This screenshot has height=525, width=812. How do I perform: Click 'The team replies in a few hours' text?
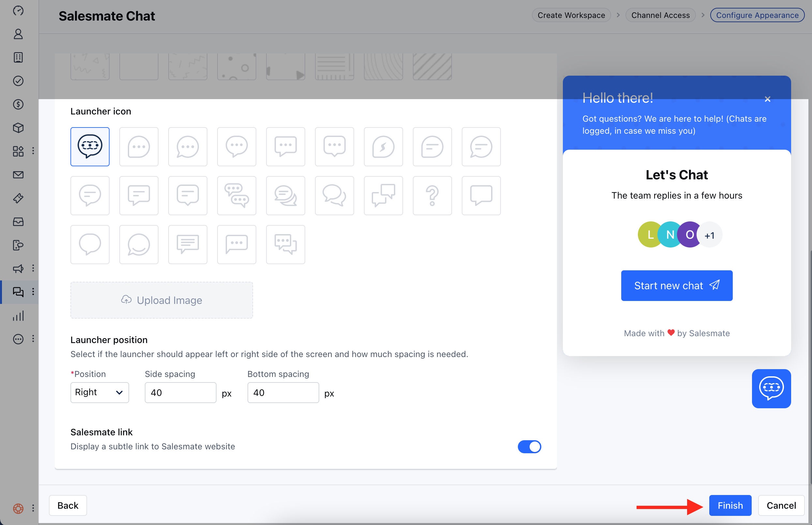[x=677, y=195]
